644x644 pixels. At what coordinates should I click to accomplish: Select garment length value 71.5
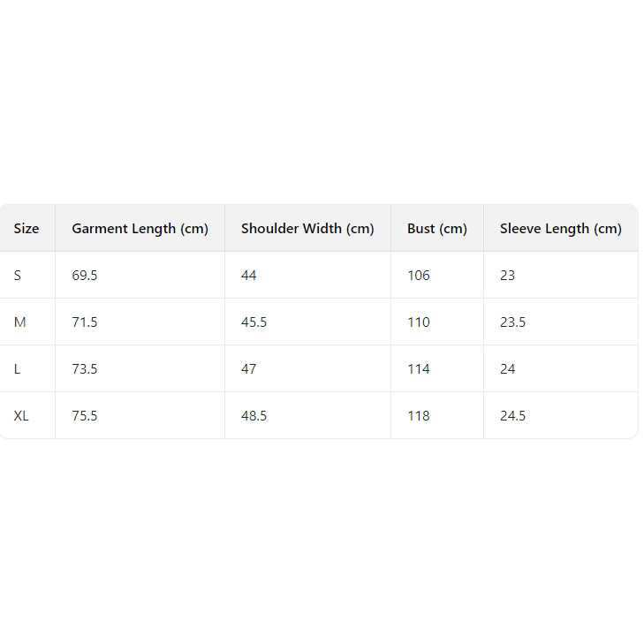coord(85,322)
